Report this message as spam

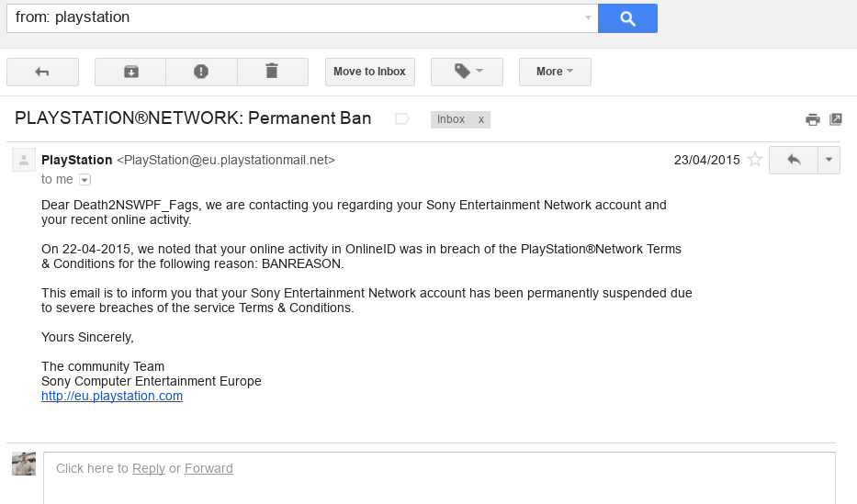click(201, 73)
